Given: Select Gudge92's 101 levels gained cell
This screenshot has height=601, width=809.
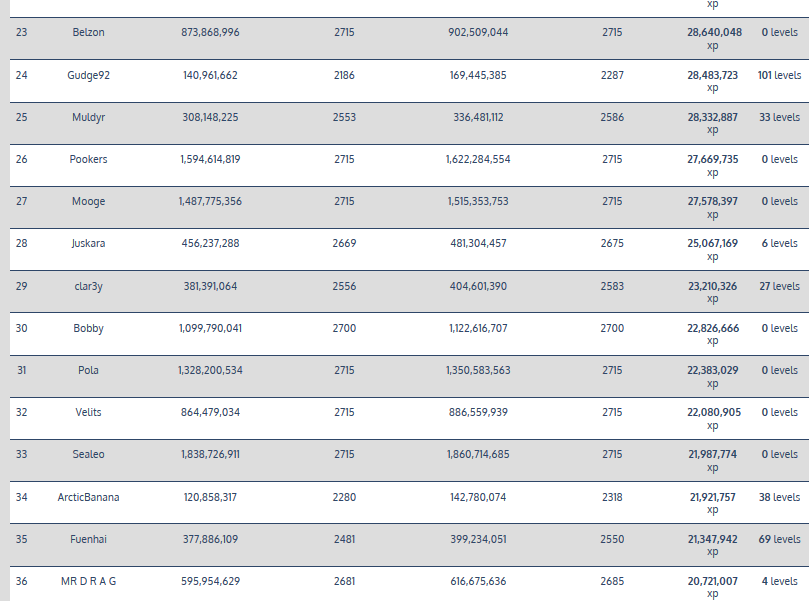Looking at the screenshot, I should 778,75.
